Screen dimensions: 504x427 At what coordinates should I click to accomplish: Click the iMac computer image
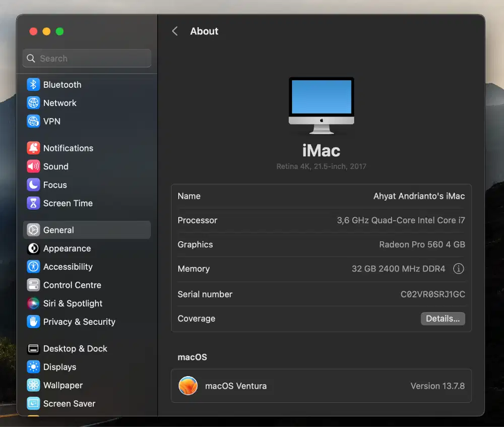pyautogui.click(x=321, y=105)
